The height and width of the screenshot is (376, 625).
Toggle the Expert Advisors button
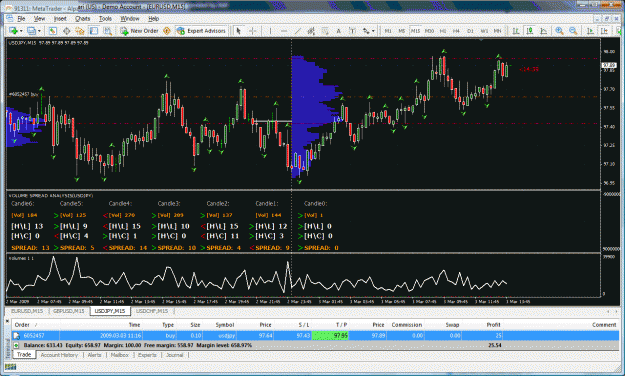[x=201, y=31]
